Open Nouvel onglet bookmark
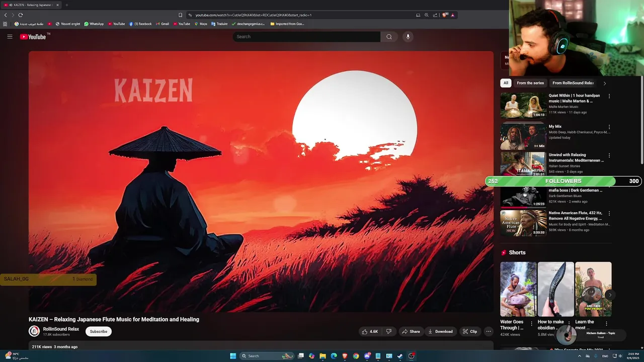 point(67,24)
